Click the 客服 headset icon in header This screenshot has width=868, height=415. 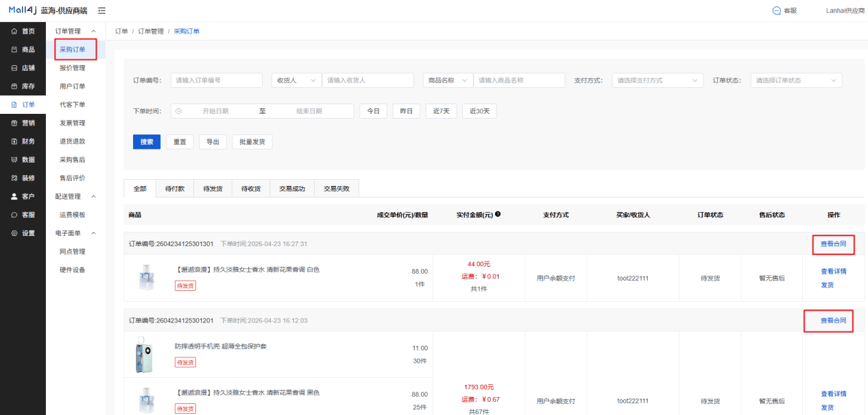pos(776,11)
